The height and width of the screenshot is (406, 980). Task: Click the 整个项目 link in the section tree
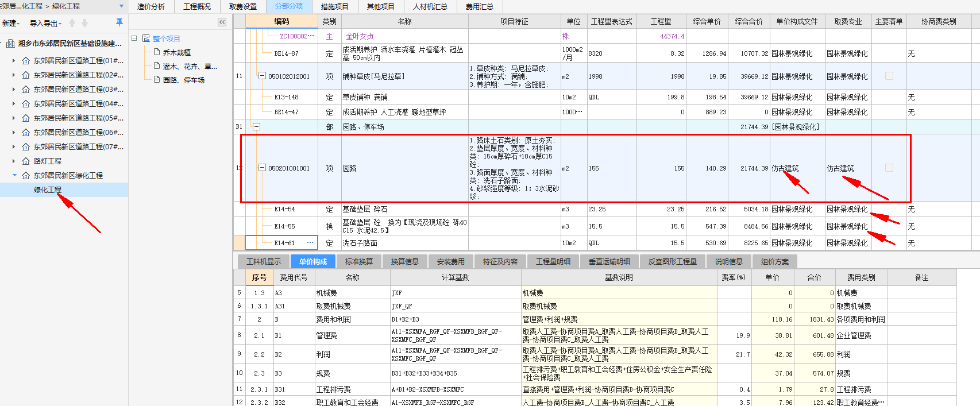pos(167,38)
